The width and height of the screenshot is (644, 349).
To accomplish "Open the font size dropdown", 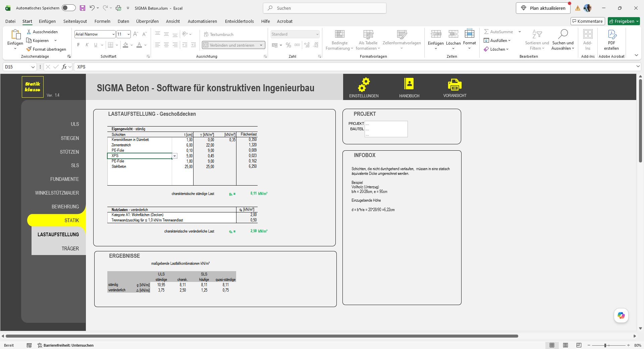I will [x=128, y=34].
